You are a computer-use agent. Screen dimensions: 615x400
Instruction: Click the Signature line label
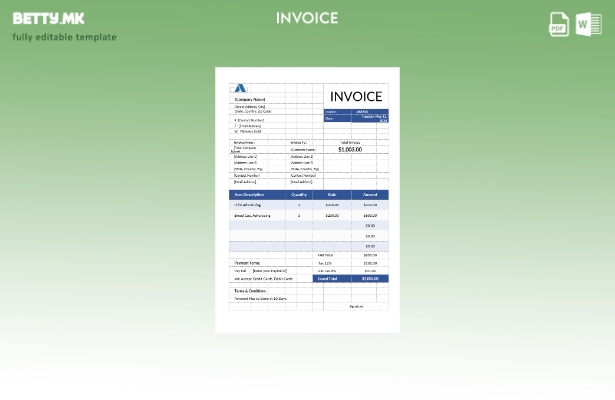(x=356, y=306)
